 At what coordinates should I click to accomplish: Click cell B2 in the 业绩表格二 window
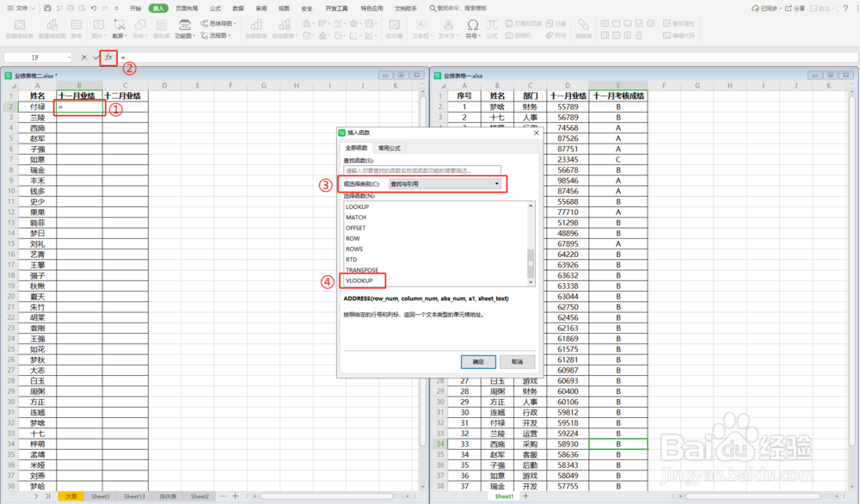click(79, 107)
